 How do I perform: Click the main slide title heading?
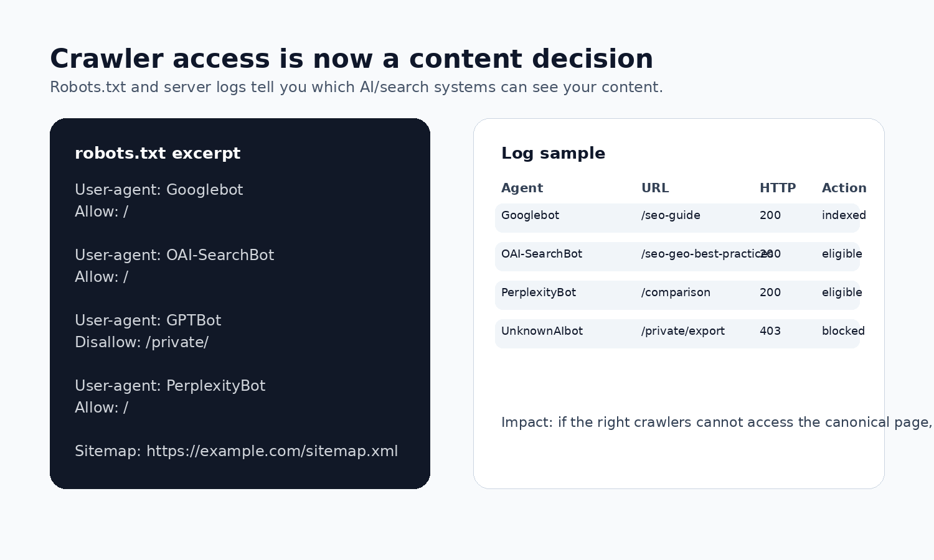351,59
